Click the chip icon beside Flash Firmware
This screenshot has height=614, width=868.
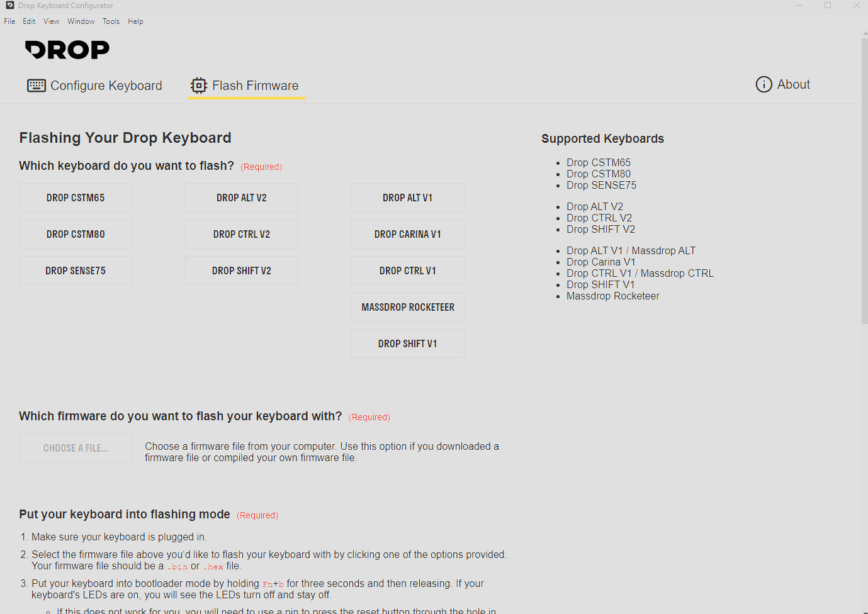(x=199, y=86)
